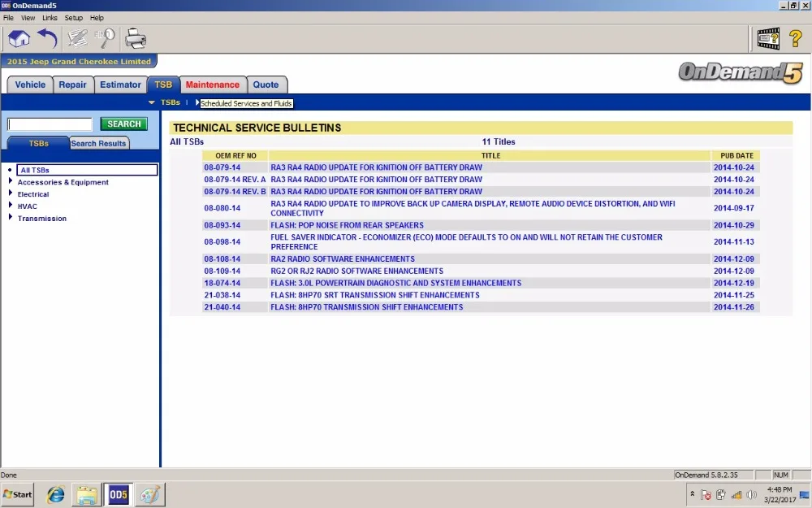Viewport: 812px width, 508px height.
Task: Switch to the Repair tab
Action: tap(72, 85)
